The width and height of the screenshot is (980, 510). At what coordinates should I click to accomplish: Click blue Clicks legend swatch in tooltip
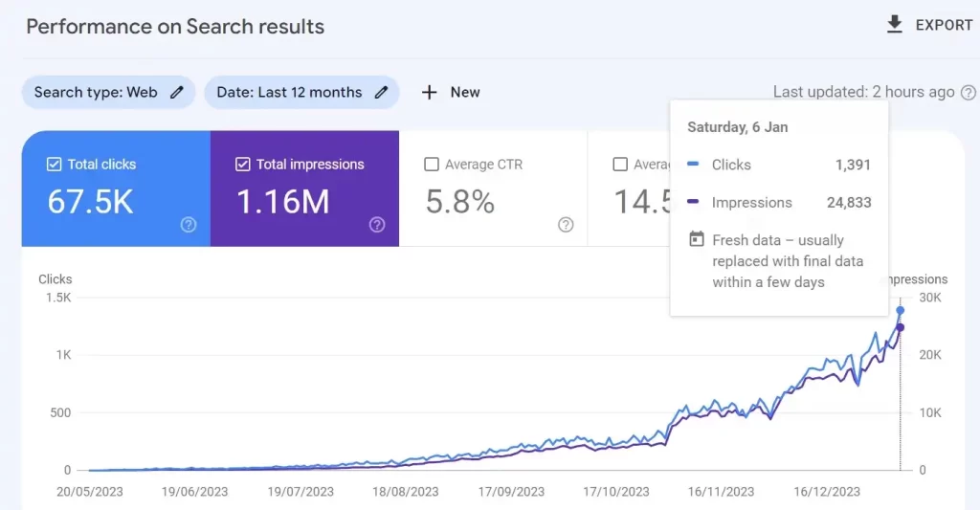click(x=694, y=165)
